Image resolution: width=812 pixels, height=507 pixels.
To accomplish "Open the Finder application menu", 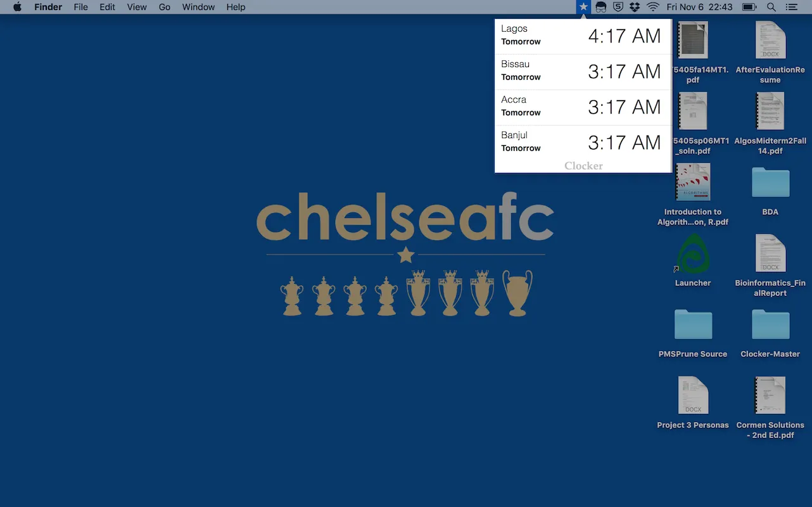I will point(48,7).
